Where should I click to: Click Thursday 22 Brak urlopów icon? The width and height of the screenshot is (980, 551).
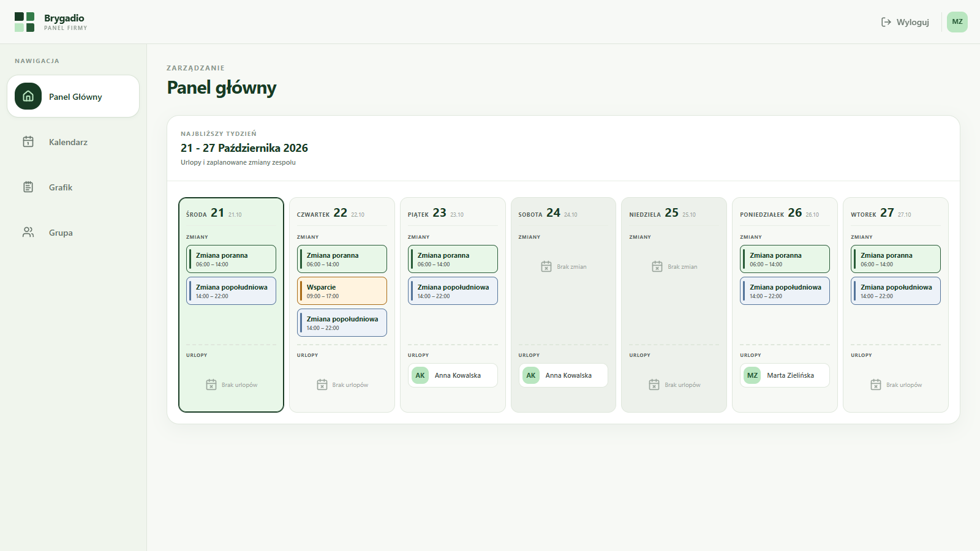(322, 384)
